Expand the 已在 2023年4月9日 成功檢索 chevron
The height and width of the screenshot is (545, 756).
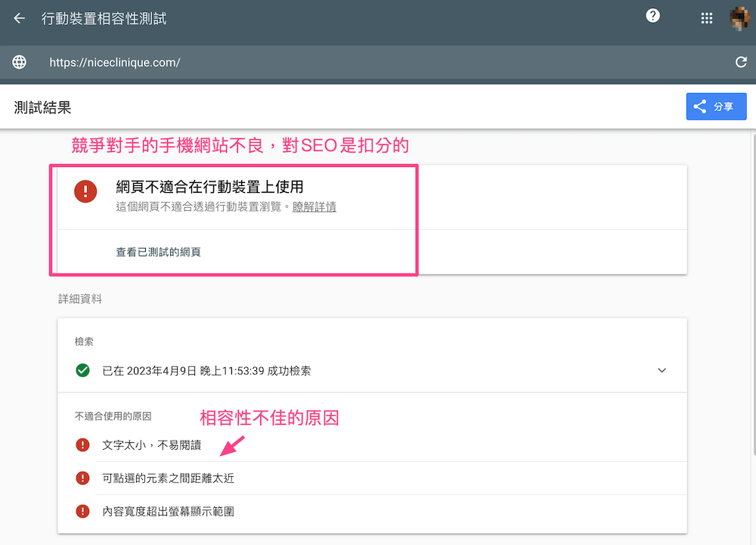pyautogui.click(x=661, y=370)
